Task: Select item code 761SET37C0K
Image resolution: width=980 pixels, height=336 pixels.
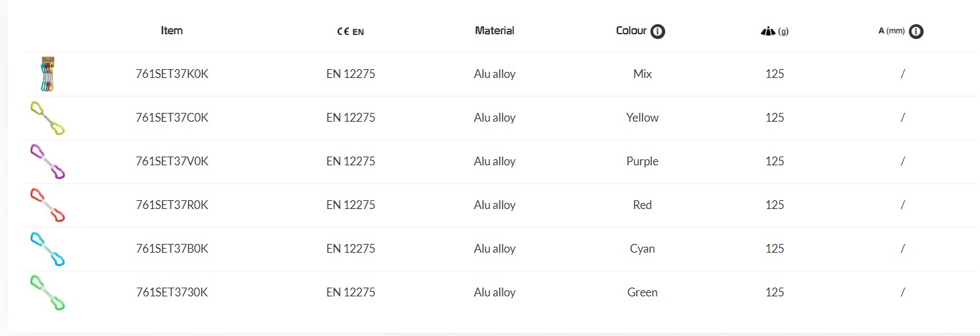Action: coord(172,118)
